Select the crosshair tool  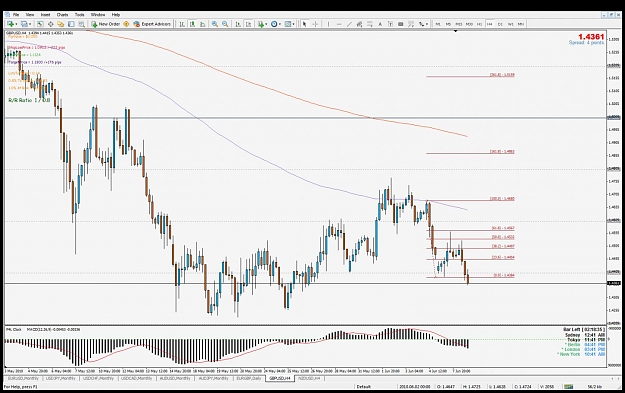coord(315,24)
